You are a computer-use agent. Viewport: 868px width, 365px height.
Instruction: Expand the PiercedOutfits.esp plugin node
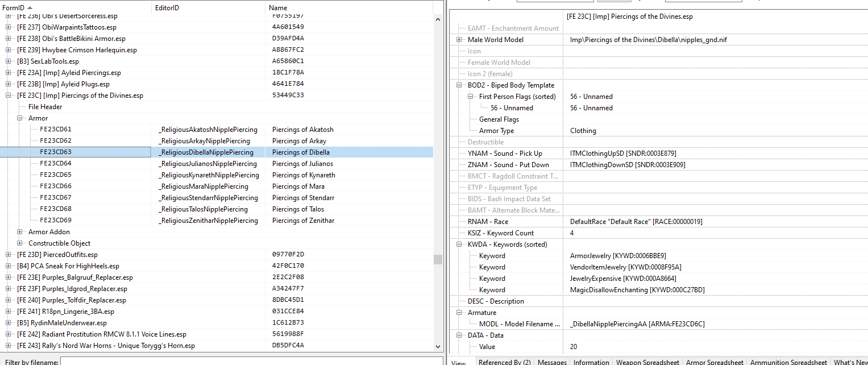(x=9, y=255)
